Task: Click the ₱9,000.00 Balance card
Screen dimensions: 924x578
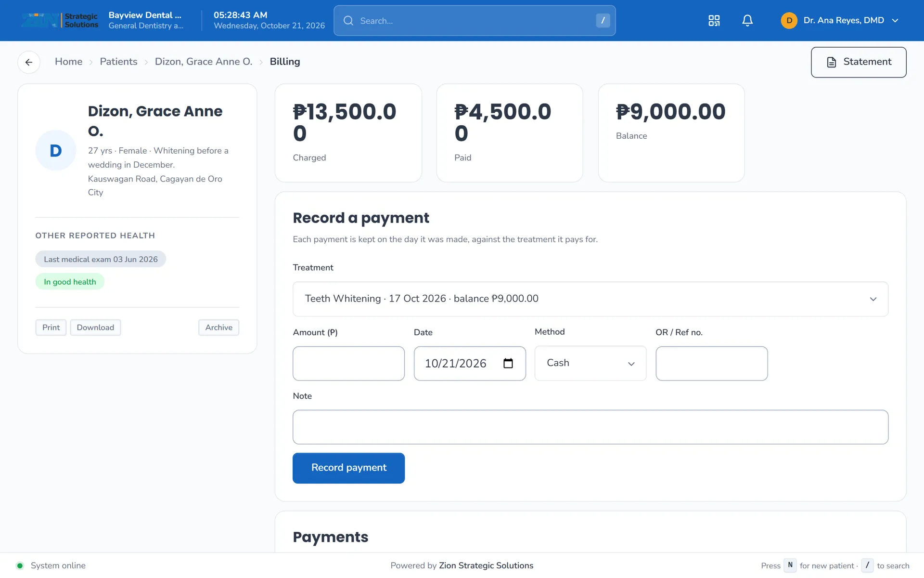Action: [x=671, y=133]
